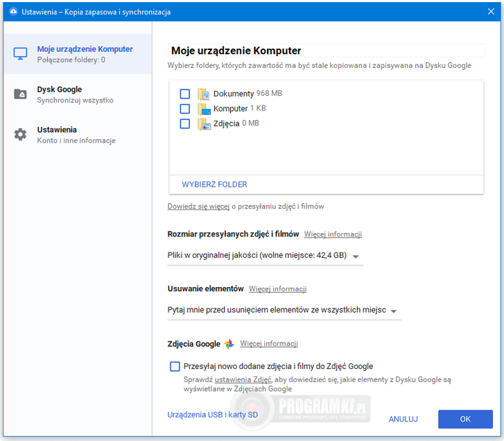
Task: Enable Przesyłaj nowo dodane zdjęcia checkbox
Action: (x=175, y=366)
